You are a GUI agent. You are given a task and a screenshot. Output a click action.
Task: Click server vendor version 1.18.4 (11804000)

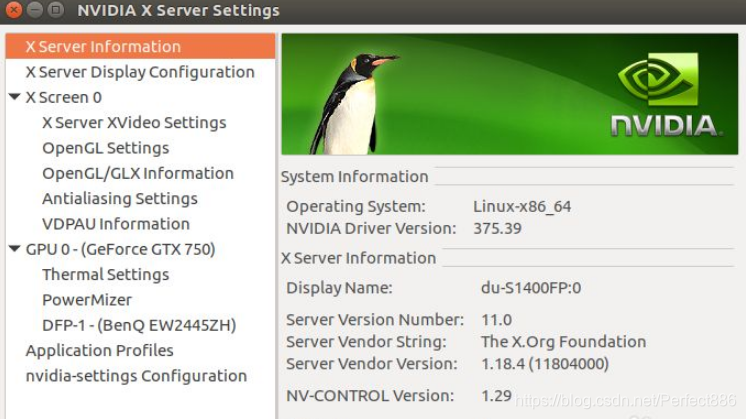(x=545, y=364)
